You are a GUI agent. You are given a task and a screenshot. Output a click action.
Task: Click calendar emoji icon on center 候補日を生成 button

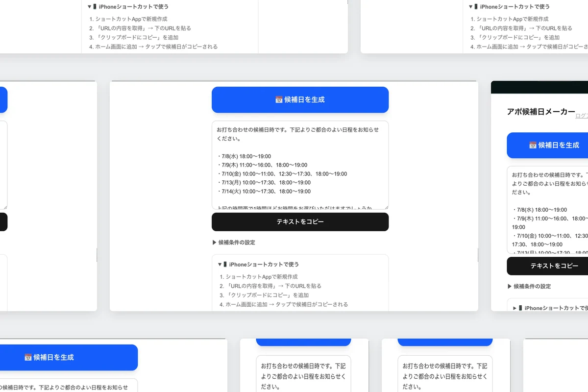coord(279,99)
